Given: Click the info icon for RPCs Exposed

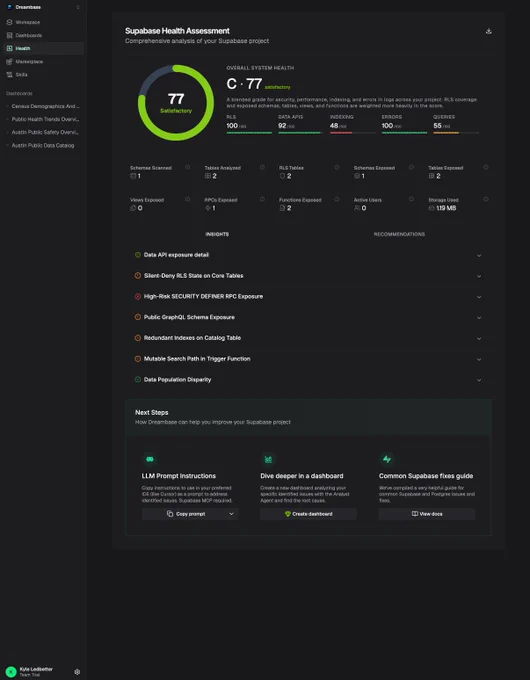Looking at the screenshot, I should tap(262, 199).
